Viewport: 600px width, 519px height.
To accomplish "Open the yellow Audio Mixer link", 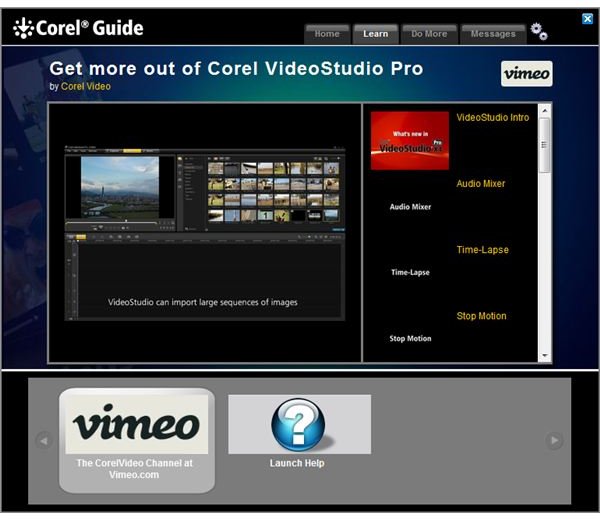I will [481, 184].
